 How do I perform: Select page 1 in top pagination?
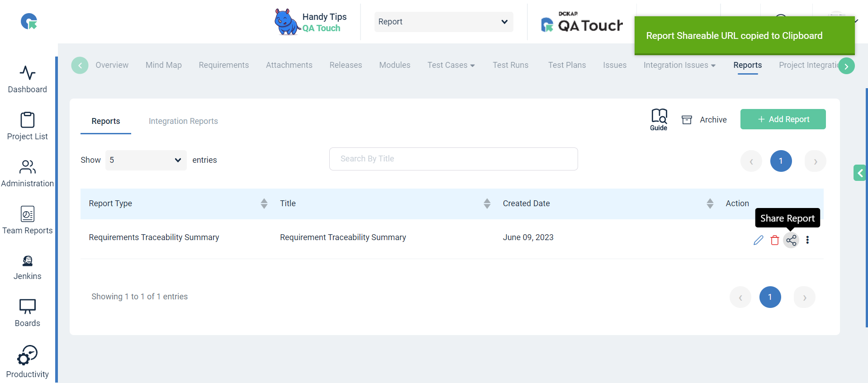(781, 161)
